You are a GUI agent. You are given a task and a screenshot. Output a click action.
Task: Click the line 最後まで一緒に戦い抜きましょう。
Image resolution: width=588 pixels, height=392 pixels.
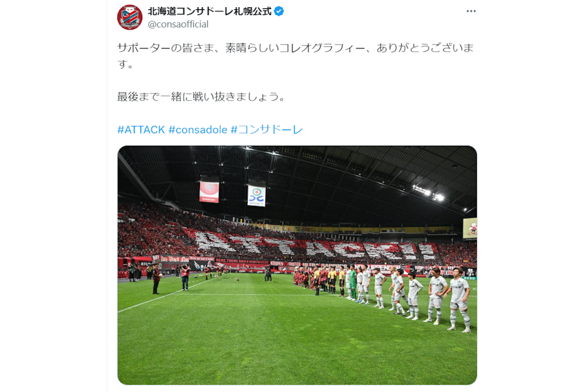pos(201,97)
